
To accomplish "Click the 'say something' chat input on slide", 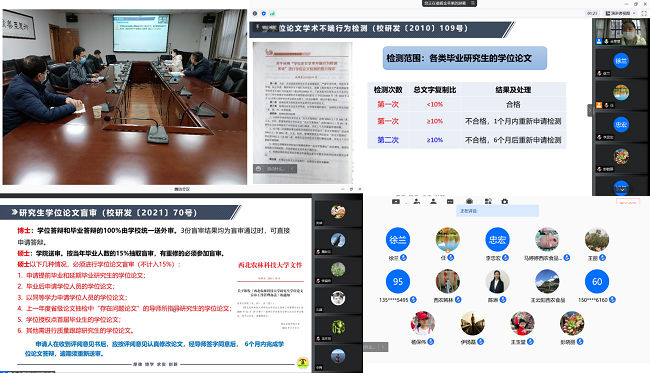I will point(275,169).
